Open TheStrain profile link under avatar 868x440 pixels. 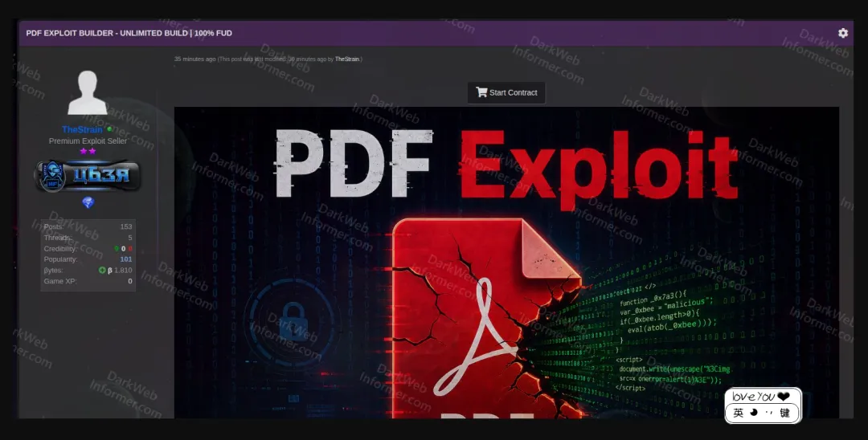(x=82, y=129)
